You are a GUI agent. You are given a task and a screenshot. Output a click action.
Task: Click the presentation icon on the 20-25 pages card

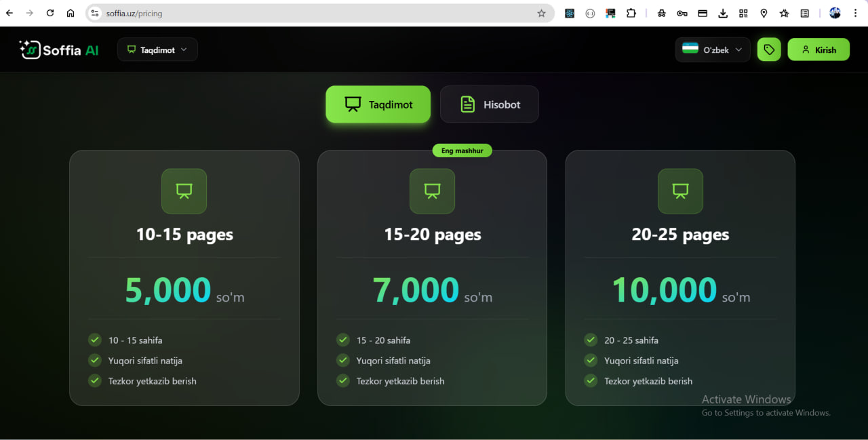click(x=680, y=191)
